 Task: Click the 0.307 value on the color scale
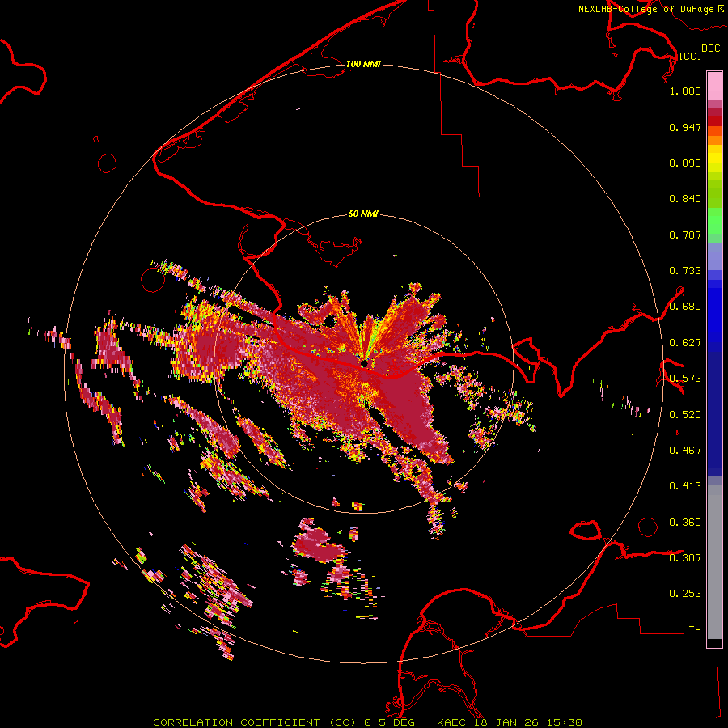(x=685, y=557)
